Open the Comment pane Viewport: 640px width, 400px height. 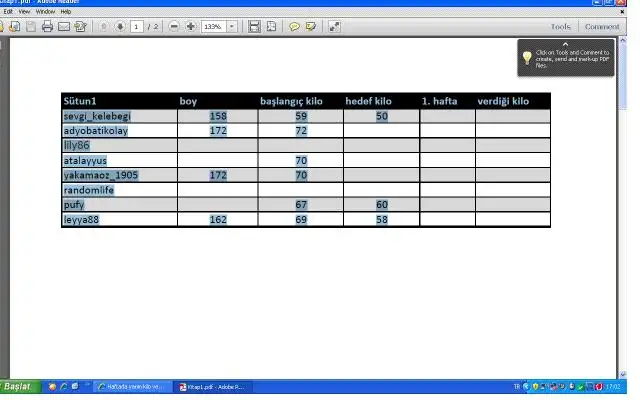(602, 27)
